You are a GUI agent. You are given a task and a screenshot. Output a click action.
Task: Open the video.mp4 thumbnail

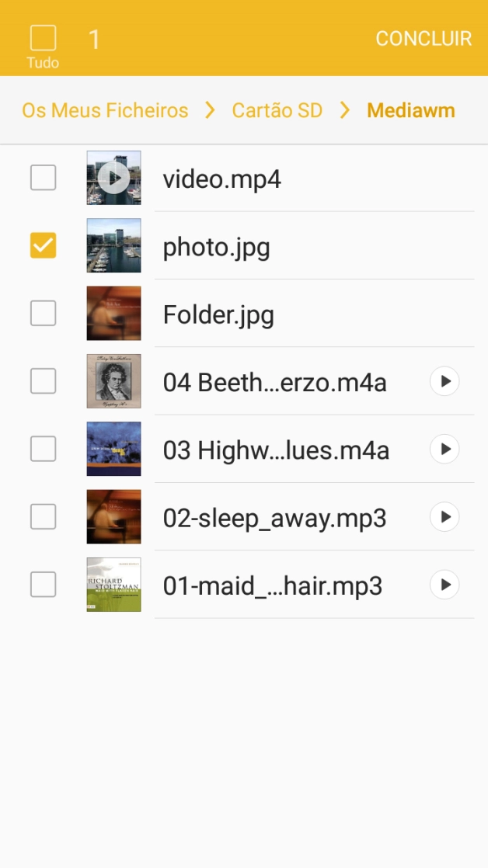pos(113,178)
